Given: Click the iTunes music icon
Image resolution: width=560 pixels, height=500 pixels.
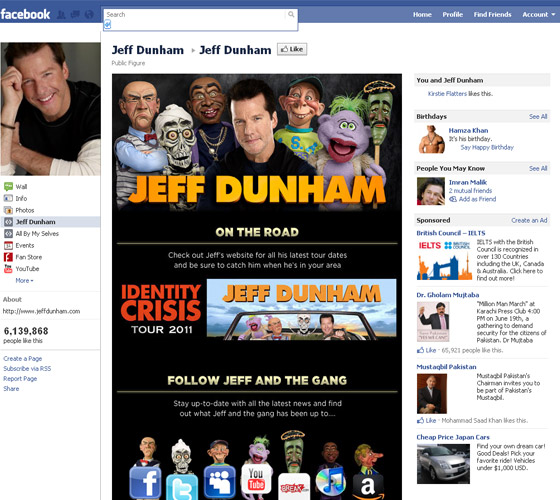Looking at the screenshot, I should click(331, 481).
